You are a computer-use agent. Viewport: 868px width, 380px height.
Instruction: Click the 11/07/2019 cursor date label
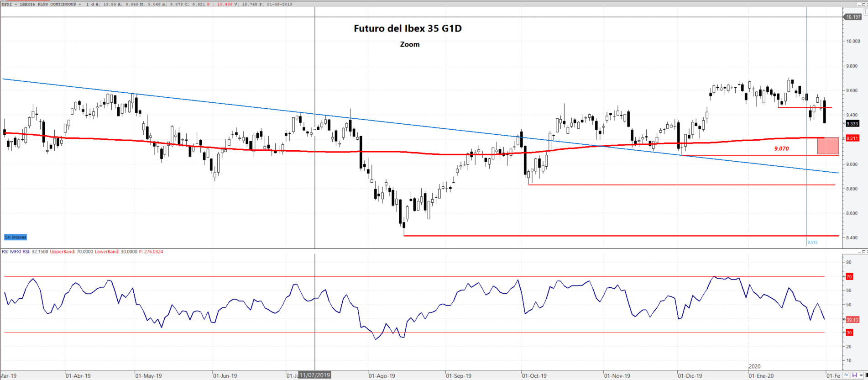tap(315, 375)
